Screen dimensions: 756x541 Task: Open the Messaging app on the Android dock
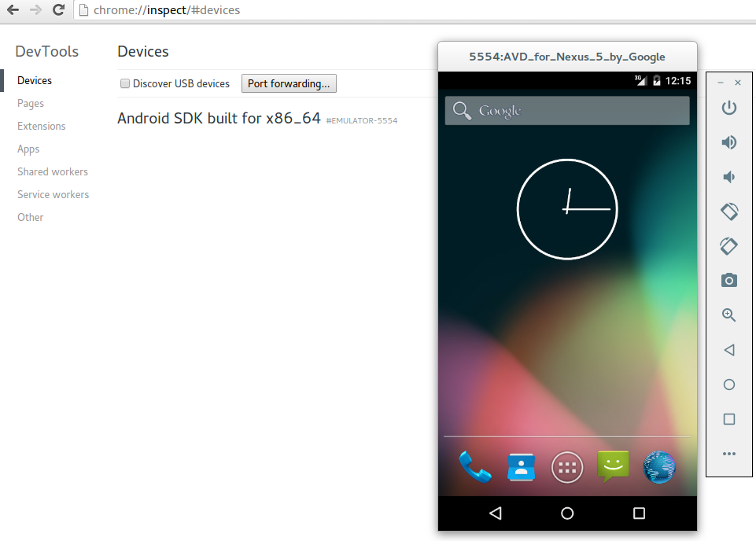click(613, 466)
